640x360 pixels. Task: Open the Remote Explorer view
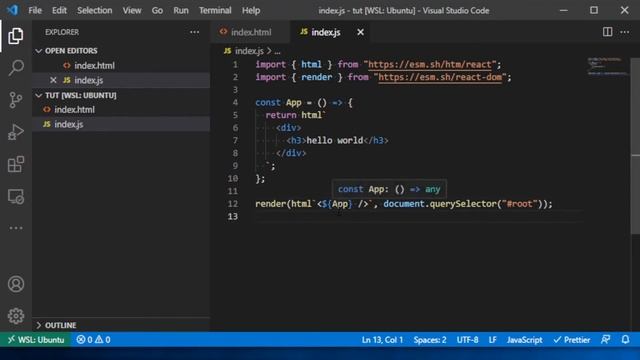pyautogui.click(x=16, y=196)
